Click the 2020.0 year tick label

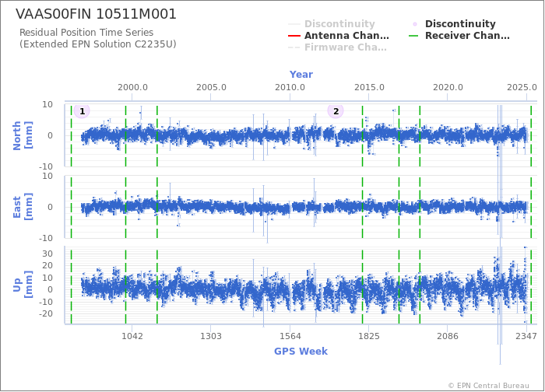[x=448, y=87]
